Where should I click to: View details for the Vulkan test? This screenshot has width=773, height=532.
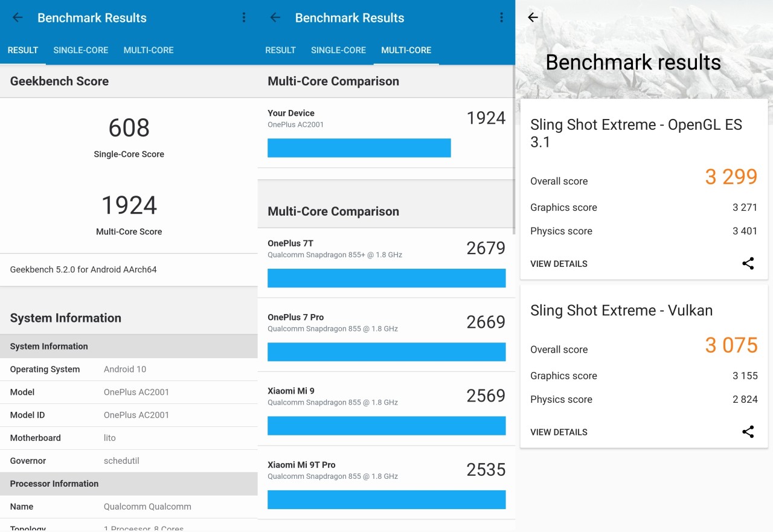(x=559, y=432)
